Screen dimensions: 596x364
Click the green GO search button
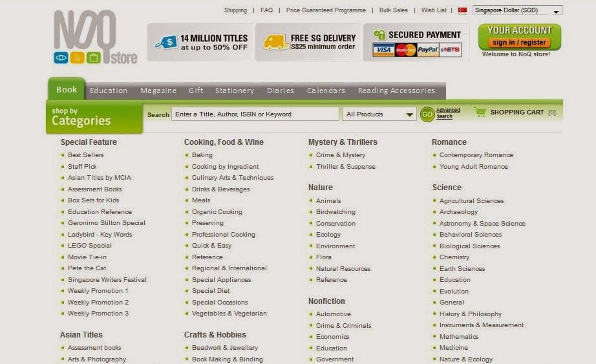coord(427,114)
